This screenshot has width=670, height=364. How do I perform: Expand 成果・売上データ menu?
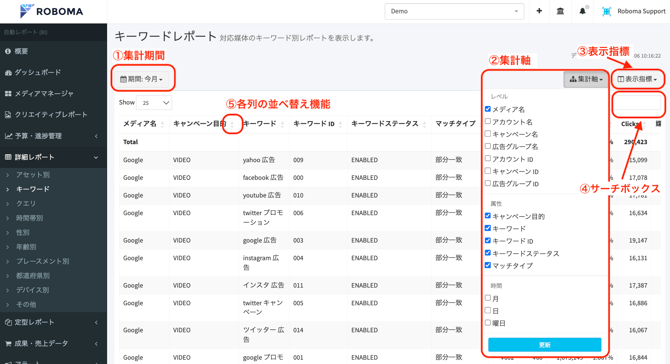click(53, 343)
